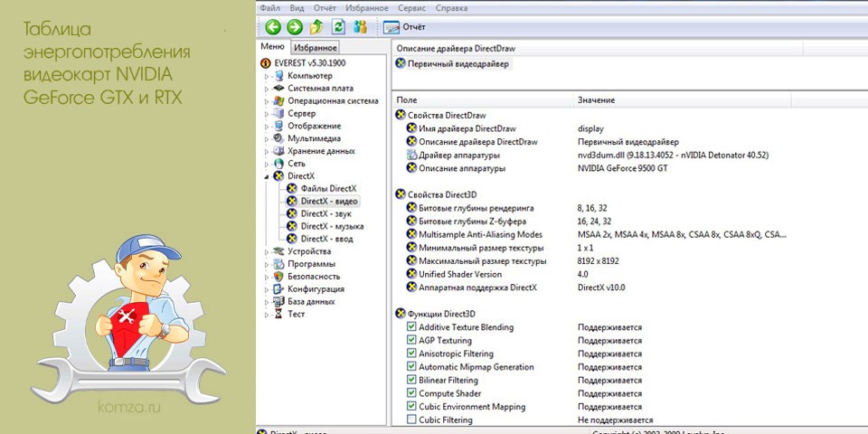868x434 pixels.
Task: Refresh using the green arrows toolbar icon
Action: coord(338,26)
